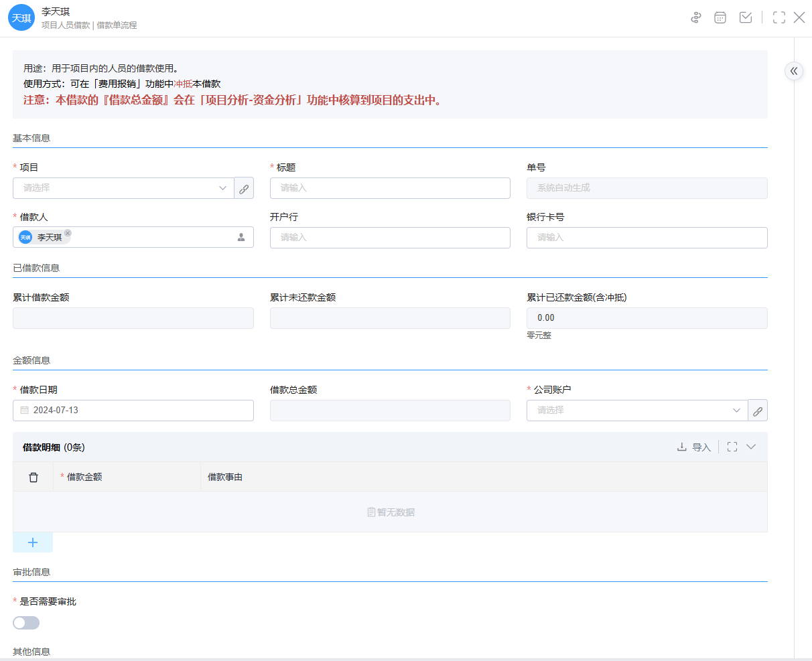Click the 银行卡号 input field
The height and width of the screenshot is (661, 812).
click(647, 238)
